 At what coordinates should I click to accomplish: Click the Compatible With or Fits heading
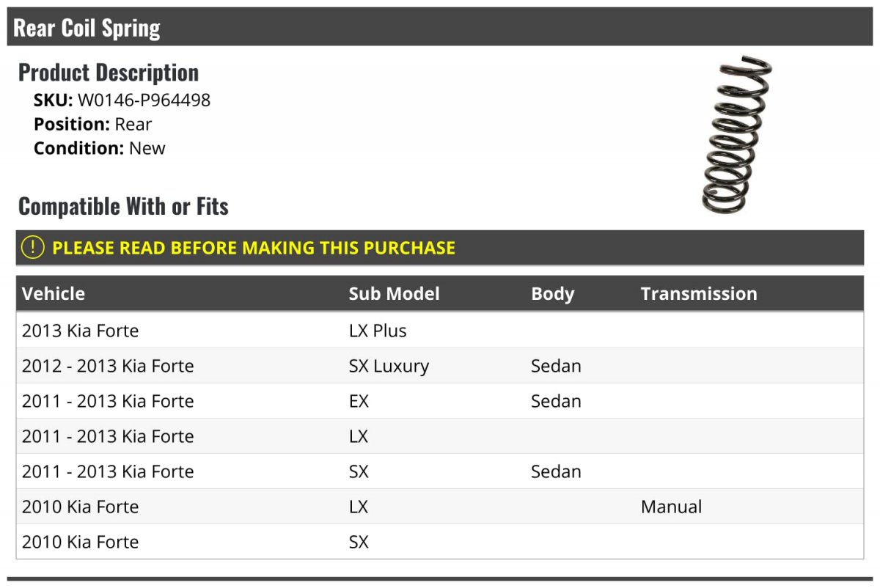click(x=123, y=207)
